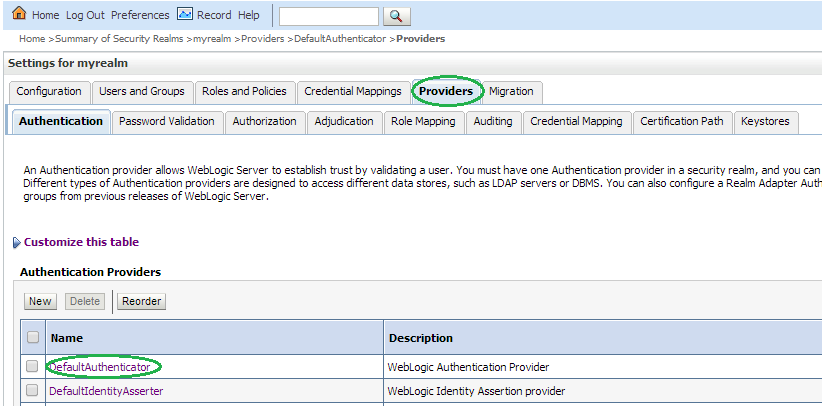825x409 pixels.
Task: Click Summary of Security Realms breadcrumb
Action: (x=119, y=39)
